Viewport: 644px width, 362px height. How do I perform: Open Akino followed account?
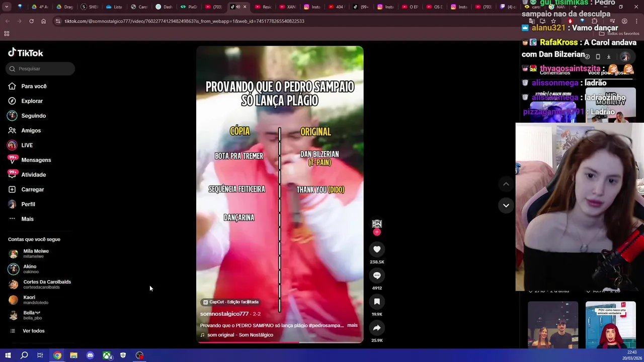[23, 269]
